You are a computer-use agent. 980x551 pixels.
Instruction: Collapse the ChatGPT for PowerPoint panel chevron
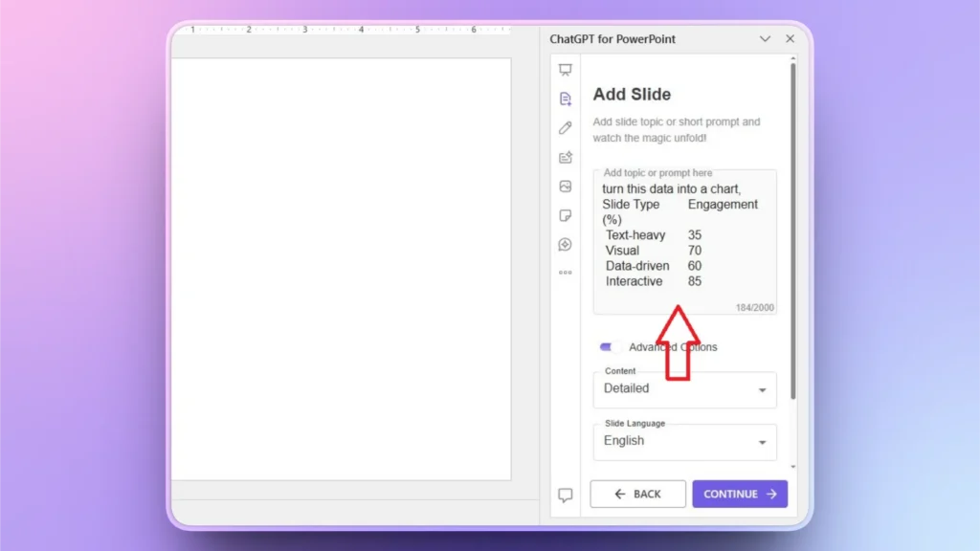763,39
